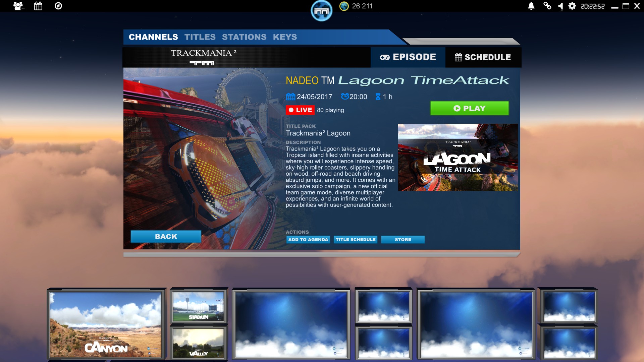The image size is (644, 362).
Task: Click the 'NADEO TM Lagoon TimeAttack' episode title
Action: pyautogui.click(x=397, y=80)
